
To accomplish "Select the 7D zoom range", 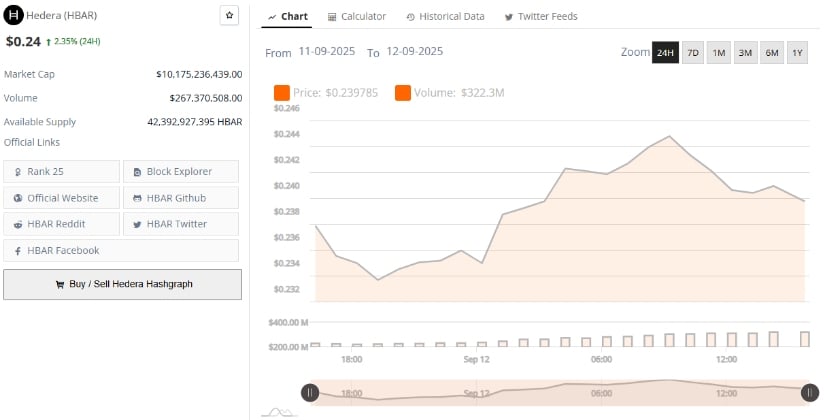I will (x=693, y=53).
